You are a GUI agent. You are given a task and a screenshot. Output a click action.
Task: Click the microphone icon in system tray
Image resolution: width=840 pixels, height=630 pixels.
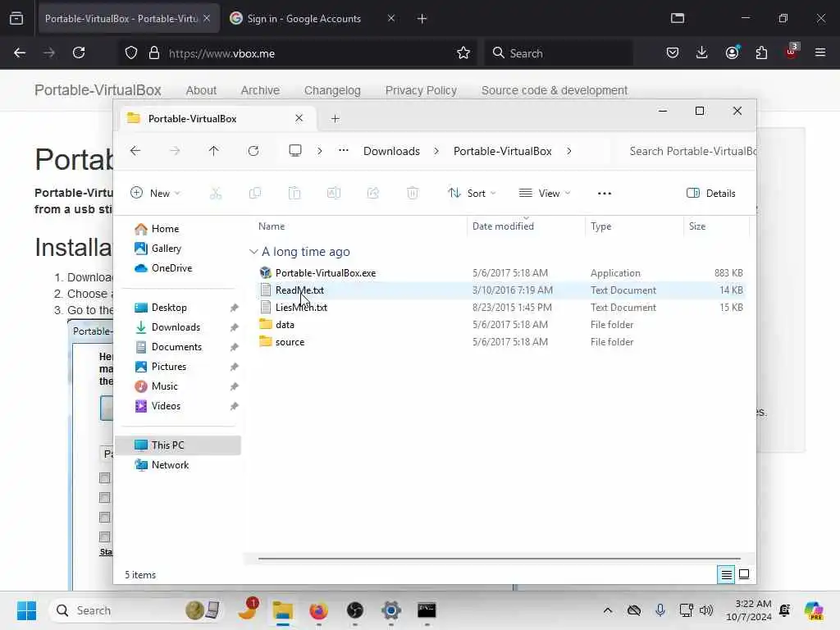(x=660, y=610)
